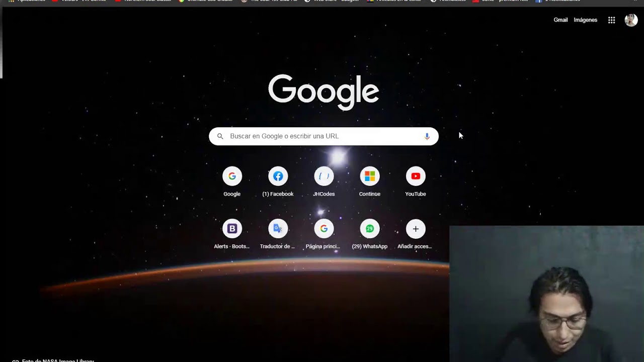Click the webcam video overlay

click(546, 294)
